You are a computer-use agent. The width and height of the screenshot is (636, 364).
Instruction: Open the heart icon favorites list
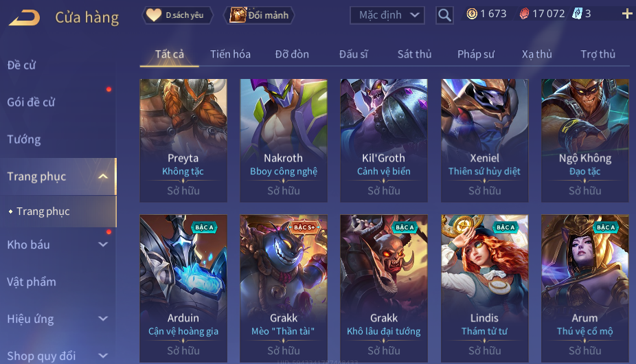(154, 15)
